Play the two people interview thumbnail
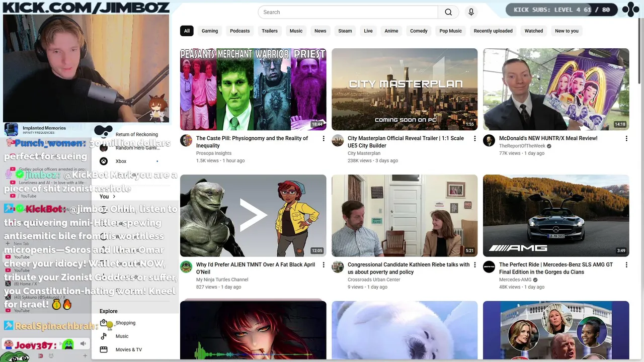Viewport: 644px width, 362px height. [x=405, y=215]
